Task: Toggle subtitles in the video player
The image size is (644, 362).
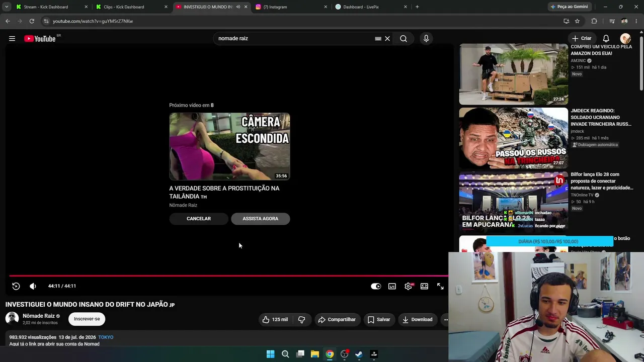Action: click(392, 286)
